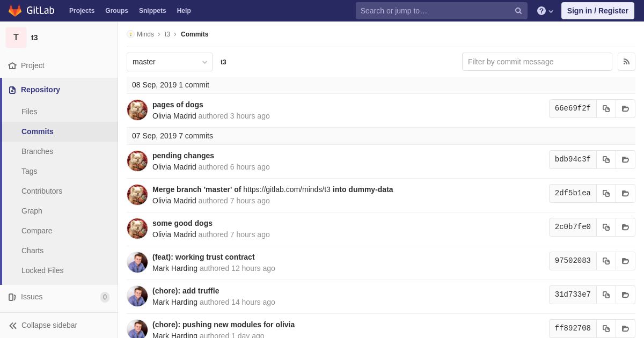Open the 'pages of dogs' commit
This screenshot has height=338, width=644.
pos(178,105)
